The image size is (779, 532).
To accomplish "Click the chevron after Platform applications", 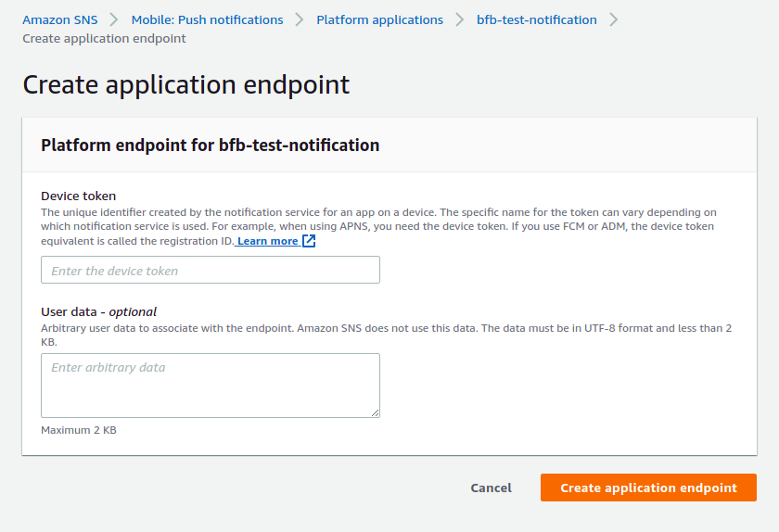I will click(460, 19).
